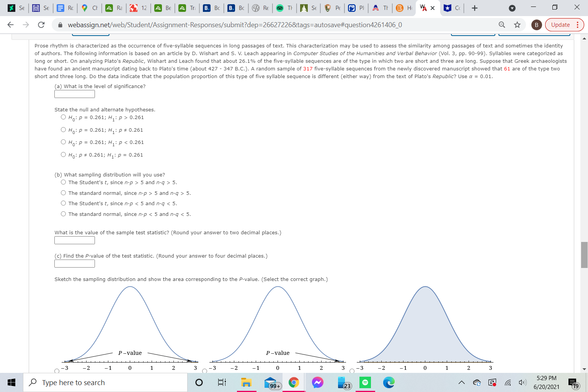The width and height of the screenshot is (588, 392).
Task: Open Chrome tab search dropdown arrow
Action: [512, 8]
